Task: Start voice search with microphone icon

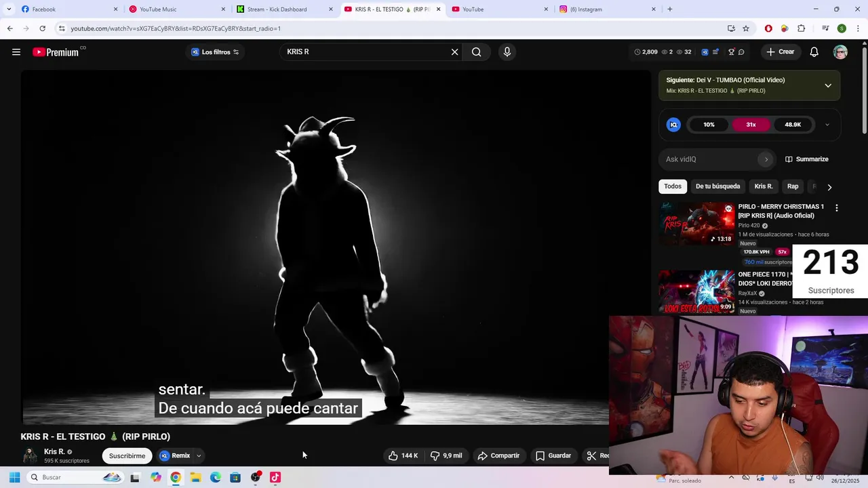Action: pyautogui.click(x=507, y=52)
